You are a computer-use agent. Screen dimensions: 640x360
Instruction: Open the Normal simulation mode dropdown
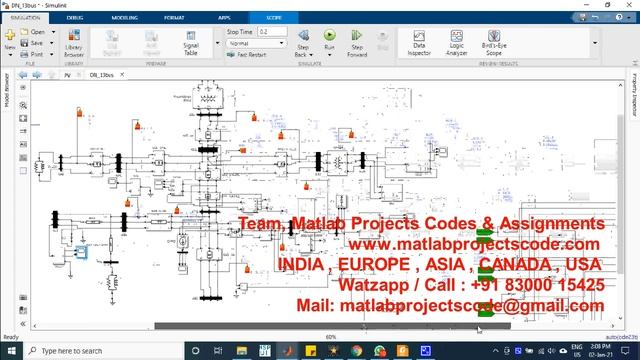click(256, 43)
